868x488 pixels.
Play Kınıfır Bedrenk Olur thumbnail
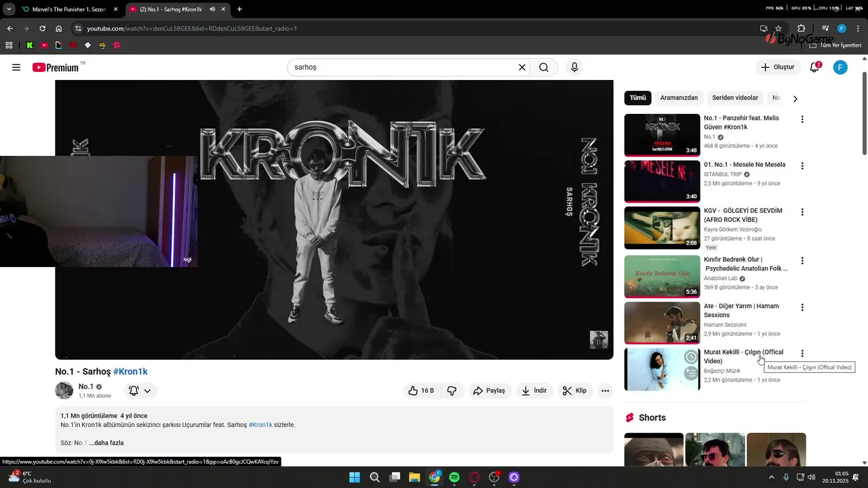(662, 277)
